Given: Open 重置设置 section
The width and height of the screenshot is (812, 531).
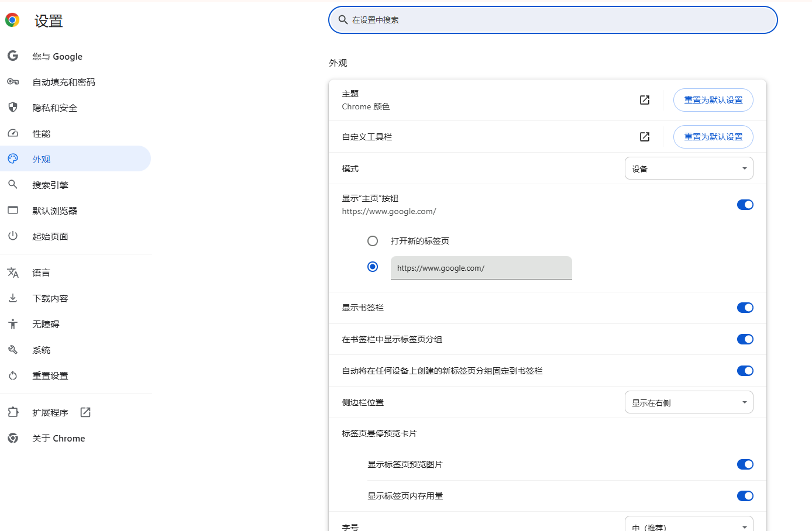Looking at the screenshot, I should 75,375.
